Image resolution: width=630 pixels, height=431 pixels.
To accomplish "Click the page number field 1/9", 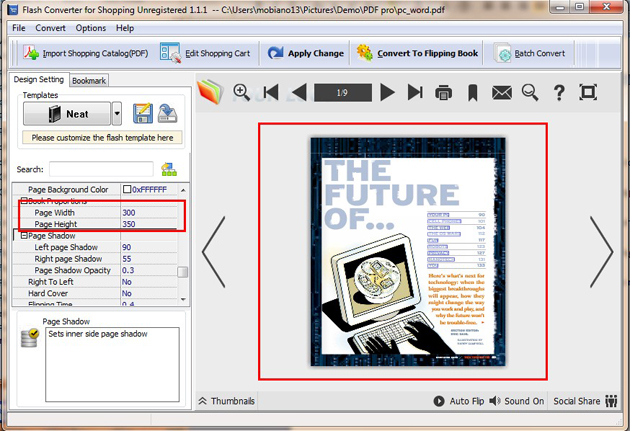I will pyautogui.click(x=343, y=93).
